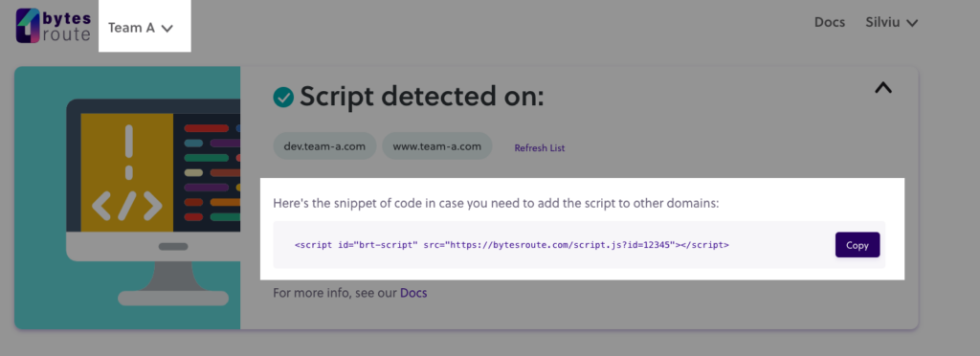Open the Docs link below the snippet
The height and width of the screenshot is (356, 980).
(413, 292)
